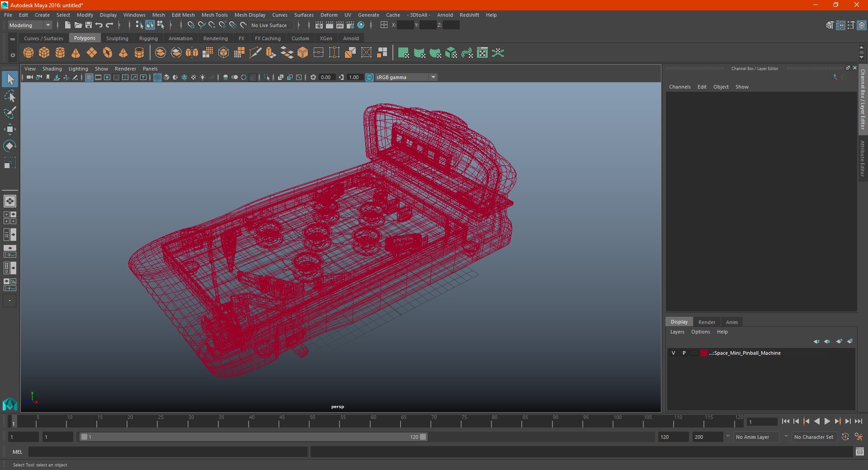868x470 pixels.
Task: Open the viewport Shading menu
Action: pos(52,69)
